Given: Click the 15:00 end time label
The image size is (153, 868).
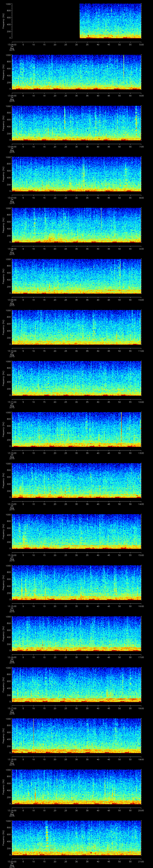Looking at the screenshot, I should click(x=141, y=555).
